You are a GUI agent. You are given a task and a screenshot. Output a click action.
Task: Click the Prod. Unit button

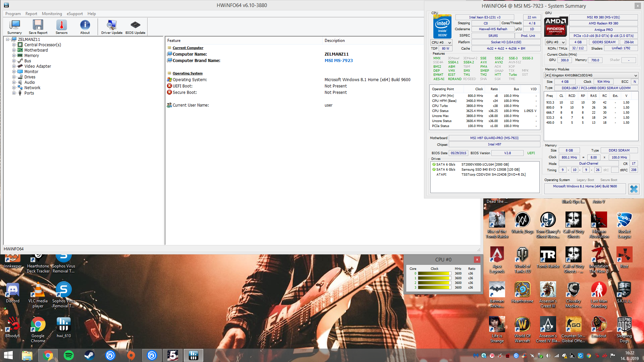[x=528, y=36]
